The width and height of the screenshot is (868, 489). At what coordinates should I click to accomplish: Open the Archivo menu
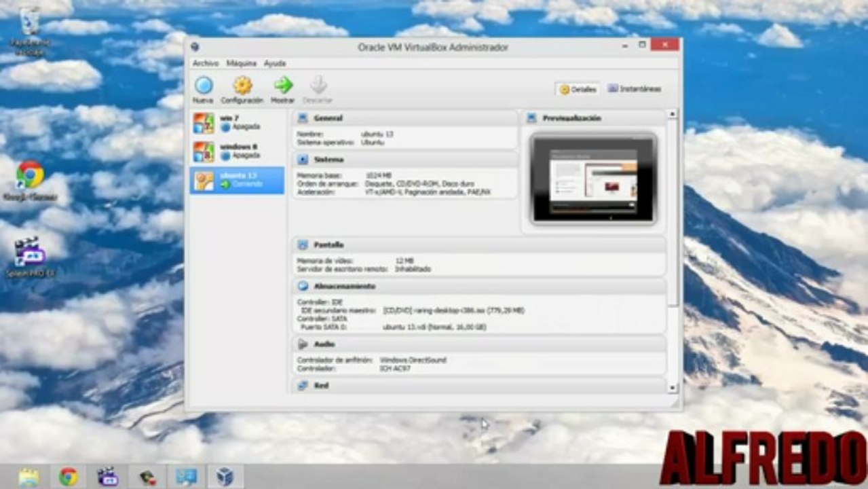point(206,63)
